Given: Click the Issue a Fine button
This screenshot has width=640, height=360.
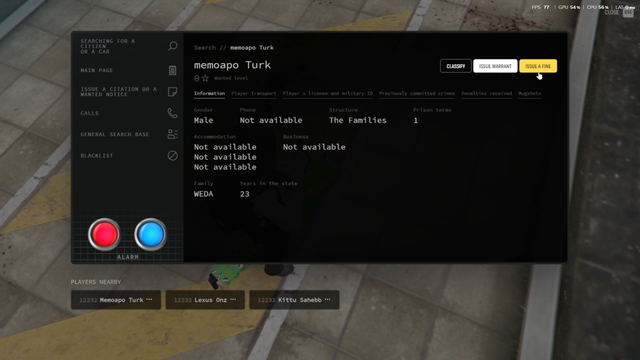Looking at the screenshot, I should 538,66.
